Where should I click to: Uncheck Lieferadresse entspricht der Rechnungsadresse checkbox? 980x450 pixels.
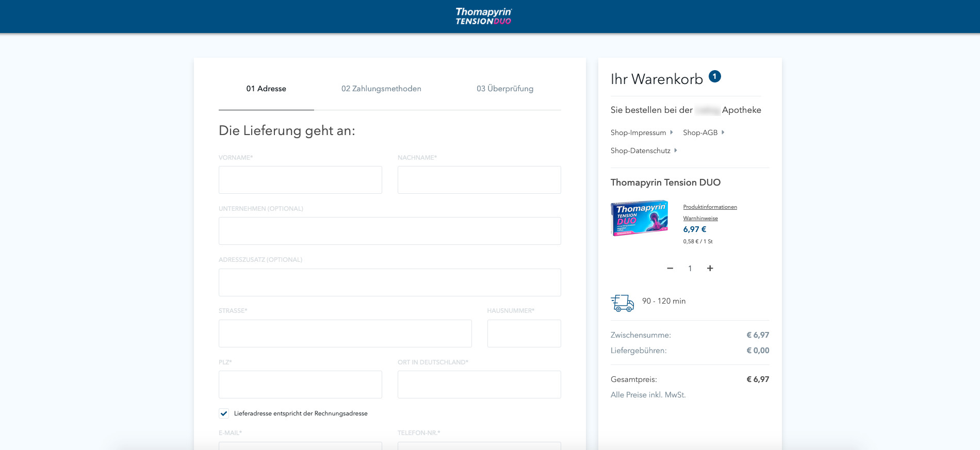pyautogui.click(x=224, y=413)
